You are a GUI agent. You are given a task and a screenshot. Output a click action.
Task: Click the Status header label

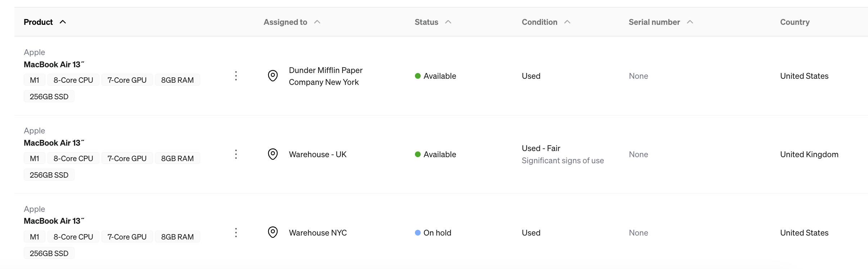tap(426, 22)
